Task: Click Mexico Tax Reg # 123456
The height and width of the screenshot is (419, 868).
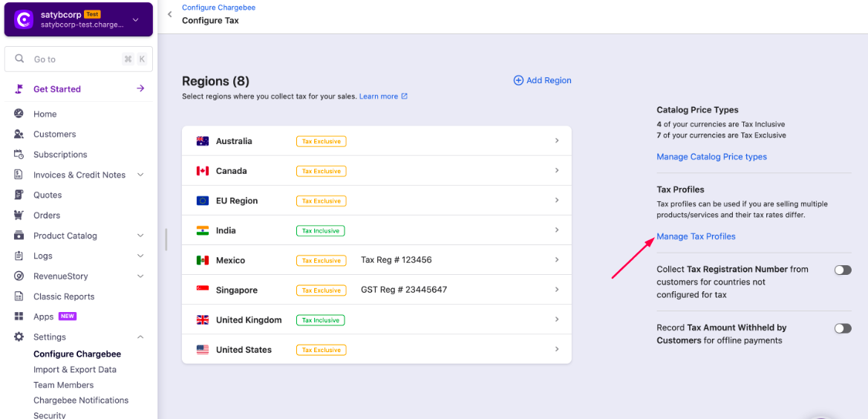Action: coord(396,260)
